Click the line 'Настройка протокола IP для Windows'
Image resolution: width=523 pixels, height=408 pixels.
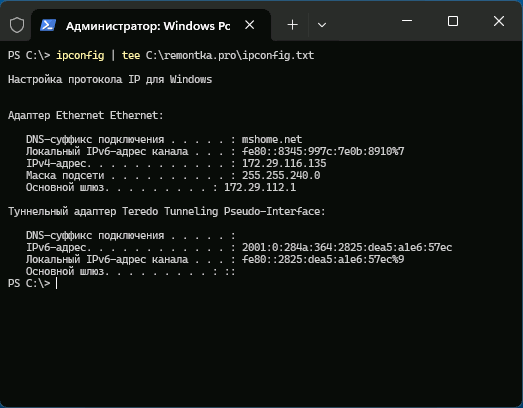point(110,79)
